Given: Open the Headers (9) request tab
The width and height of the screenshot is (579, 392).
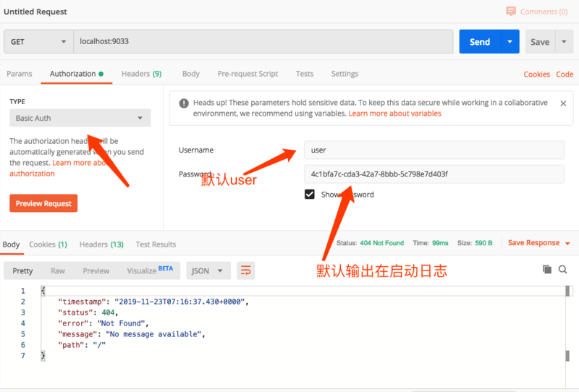Looking at the screenshot, I should click(141, 74).
